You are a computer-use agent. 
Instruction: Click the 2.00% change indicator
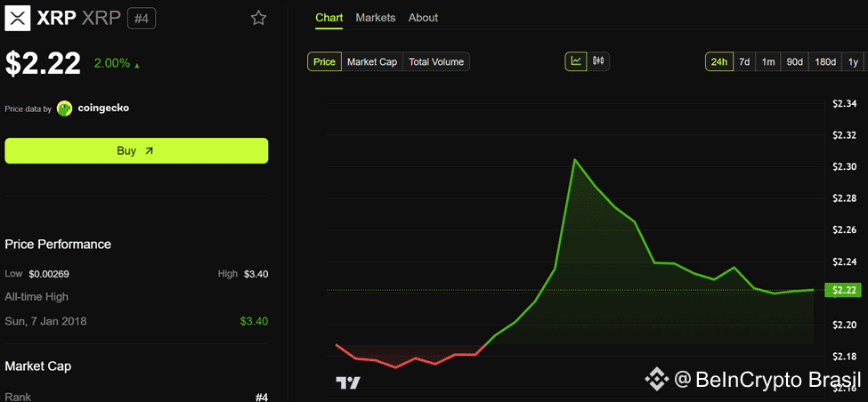(x=117, y=63)
